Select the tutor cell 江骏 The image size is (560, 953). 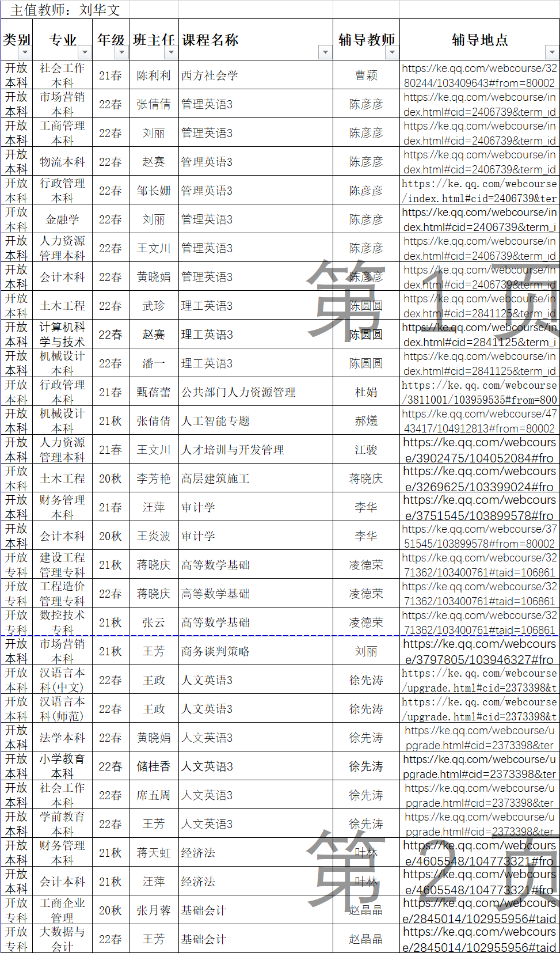coord(366,449)
